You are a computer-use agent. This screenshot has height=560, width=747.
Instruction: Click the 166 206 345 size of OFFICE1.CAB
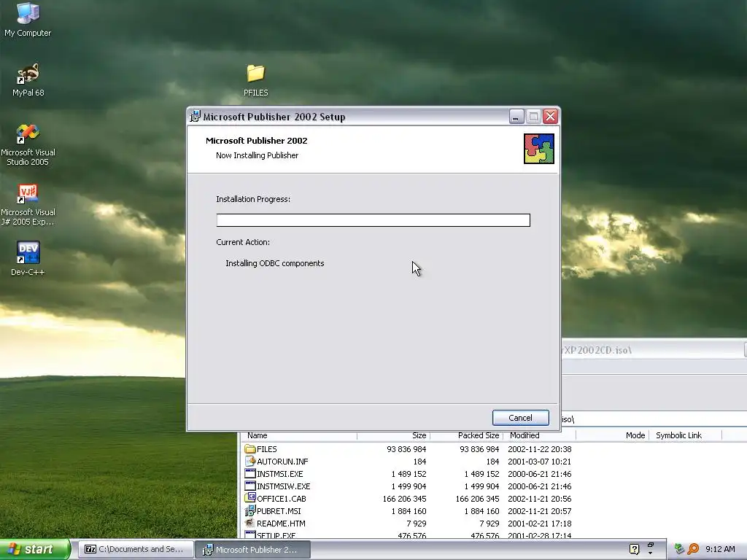(404, 499)
